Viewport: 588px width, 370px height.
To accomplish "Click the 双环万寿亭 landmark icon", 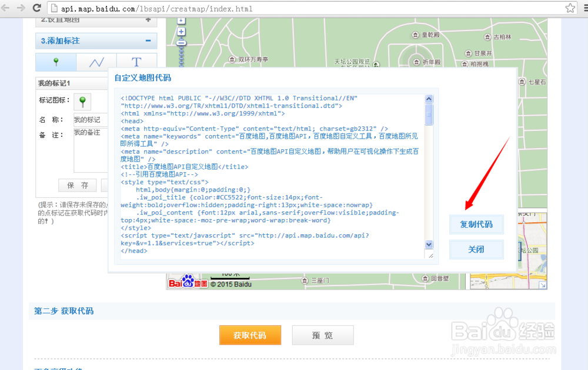I will tap(232, 59).
